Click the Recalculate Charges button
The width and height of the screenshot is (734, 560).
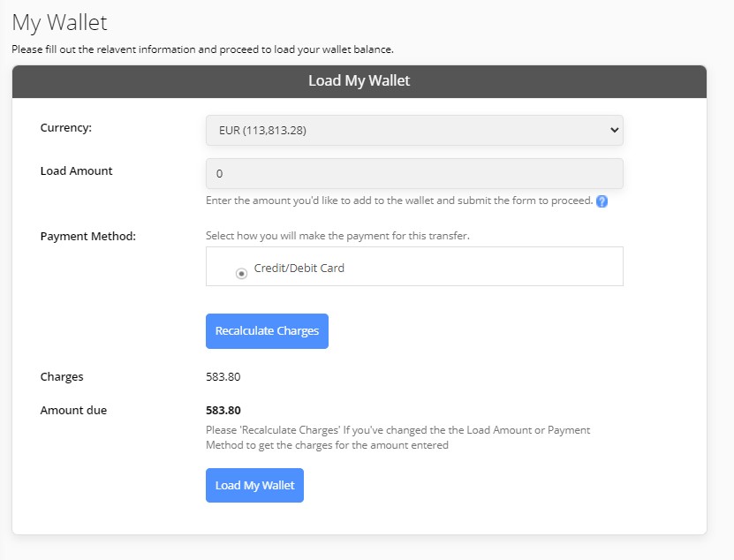pyautogui.click(x=267, y=331)
